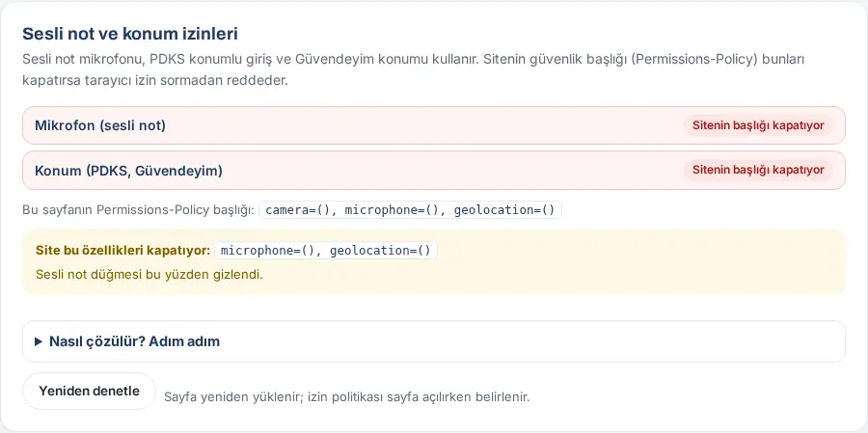Viewport: 868px width, 433px height.
Task: Click the 'camera=(), microphone=(), geolocation=()' code chip
Action: point(410,210)
